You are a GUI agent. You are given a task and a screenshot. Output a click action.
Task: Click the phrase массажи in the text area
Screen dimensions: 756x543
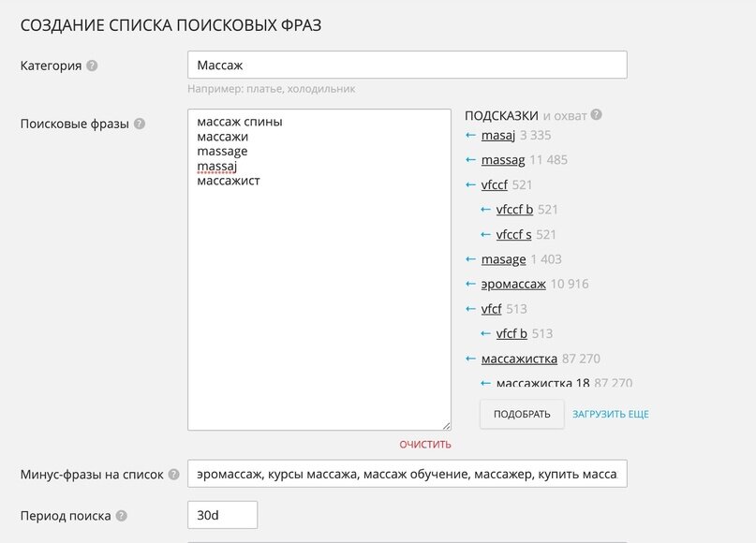pos(223,137)
